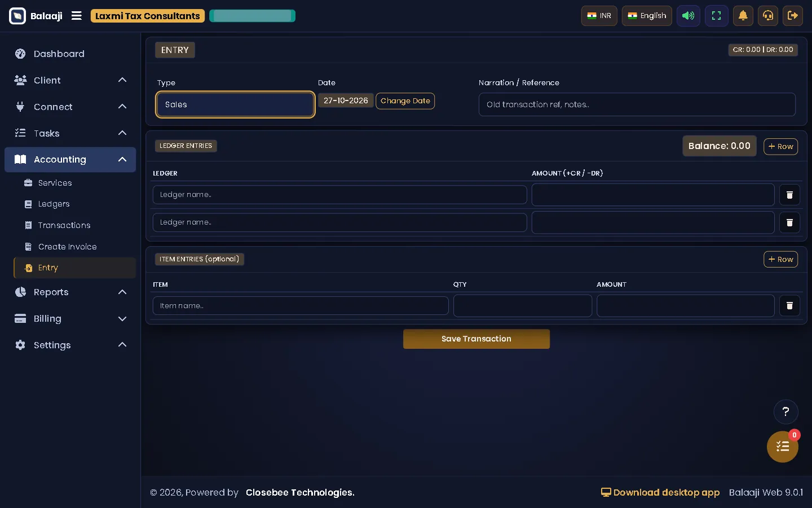Toggle the hamburger sidebar menu
The height and width of the screenshot is (508, 812).
(x=77, y=16)
